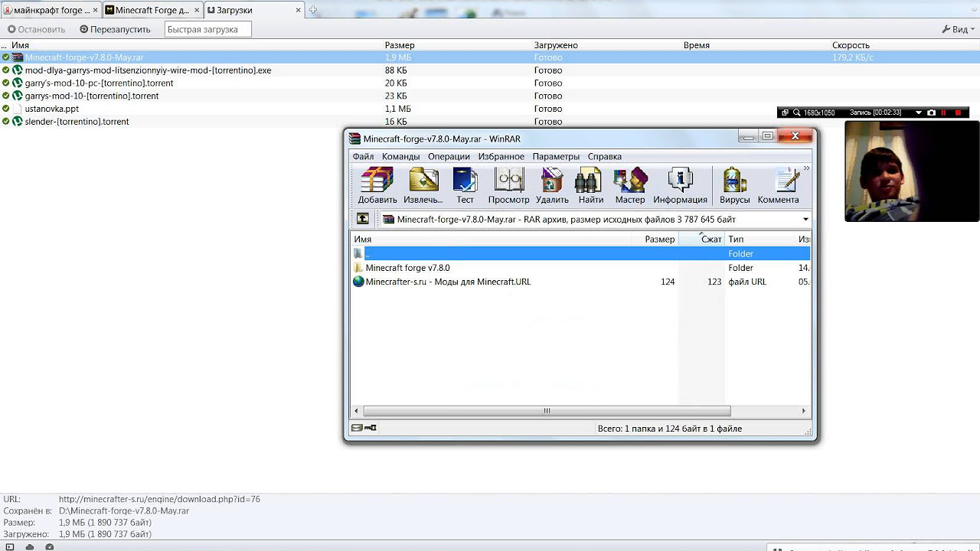Sort archive list by Сжат column
The image size is (980, 551).
710,239
